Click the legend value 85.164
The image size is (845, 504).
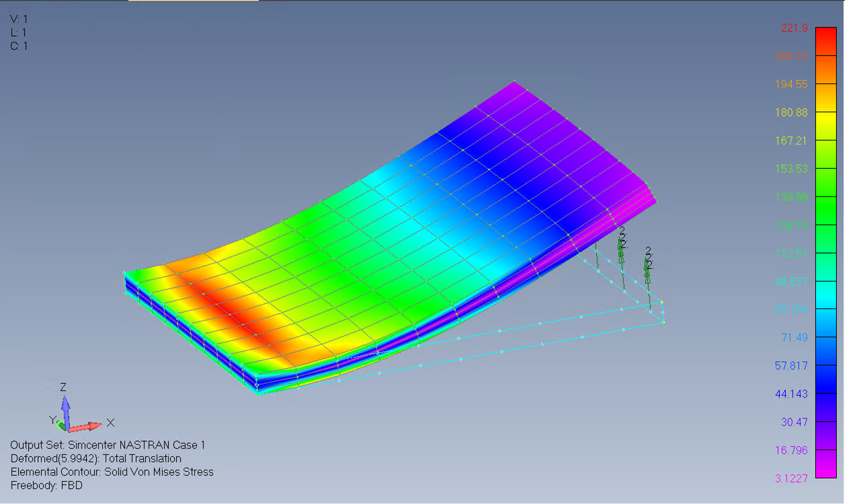pyautogui.click(x=791, y=309)
